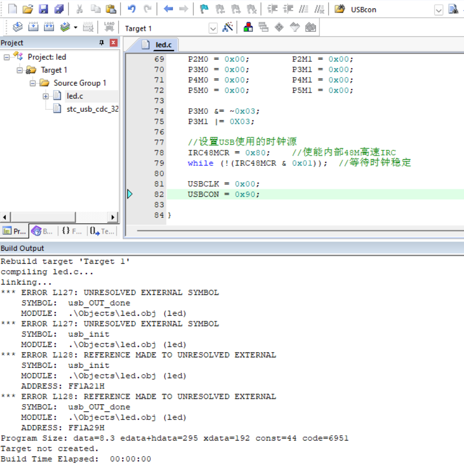Switch to the Project tab at panel bottom
464x476 pixels.
click(x=14, y=231)
